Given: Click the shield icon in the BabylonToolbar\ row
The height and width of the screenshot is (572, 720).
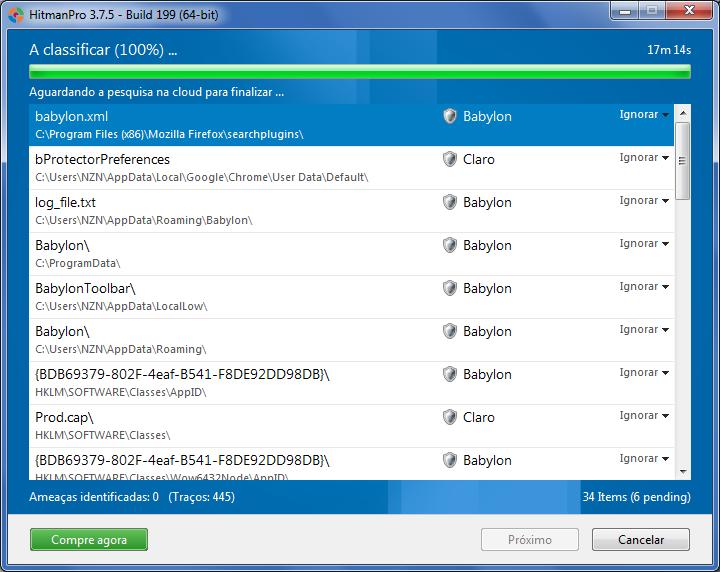Looking at the screenshot, I should 450,288.
